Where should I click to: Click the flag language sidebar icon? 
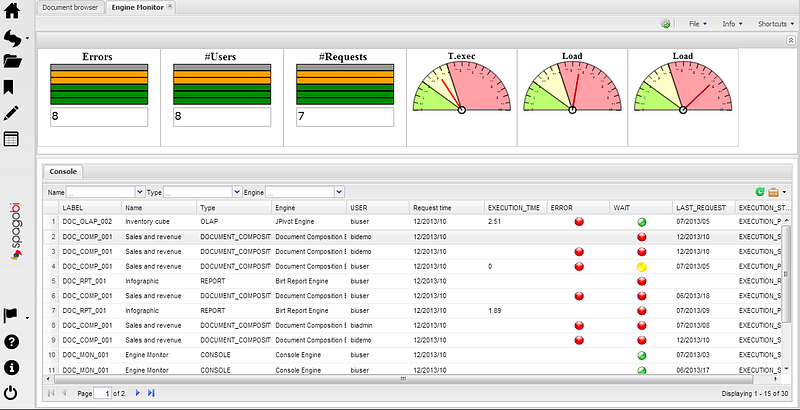point(10,315)
